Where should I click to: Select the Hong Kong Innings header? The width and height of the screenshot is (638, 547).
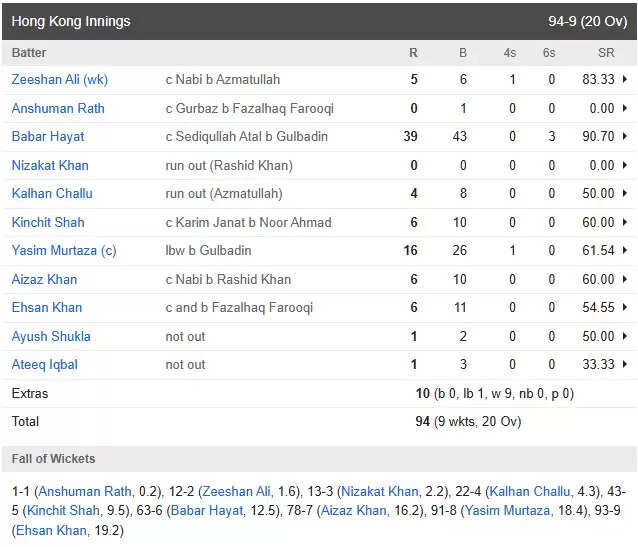click(x=319, y=21)
